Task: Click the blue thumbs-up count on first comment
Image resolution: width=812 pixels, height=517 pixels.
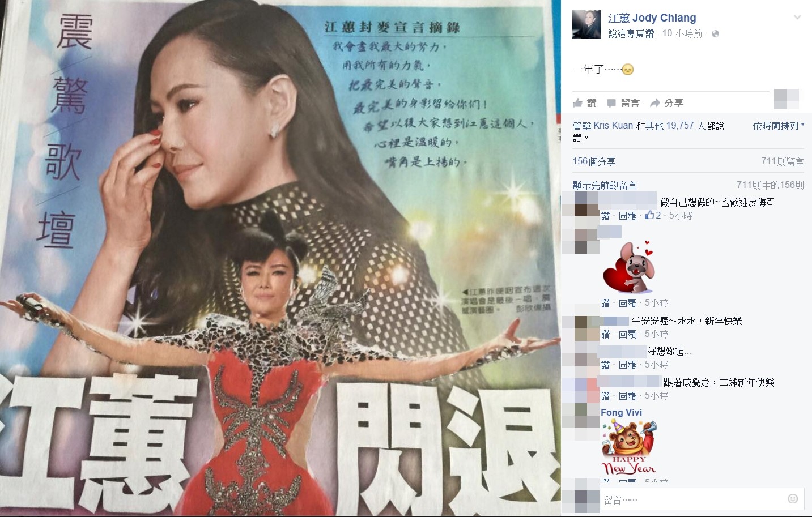Action: coord(653,216)
